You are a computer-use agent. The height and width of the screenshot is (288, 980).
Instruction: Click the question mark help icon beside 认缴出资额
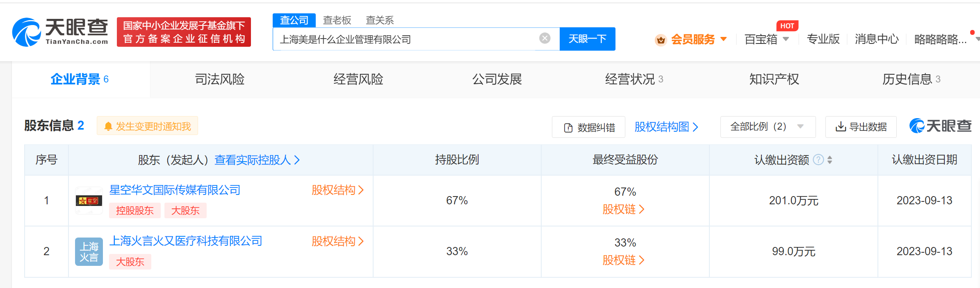click(x=818, y=160)
